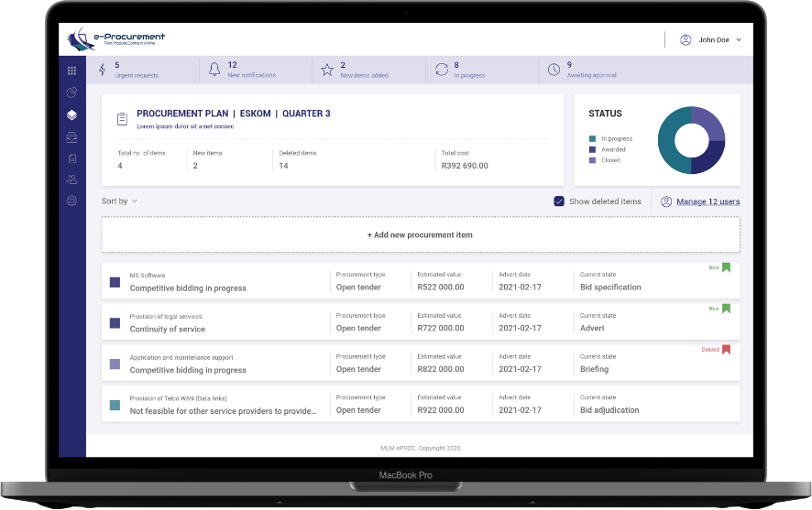Screen dimensions: 812x510
Task: Uncheck the Show deleted items checkbox
Action: click(559, 201)
